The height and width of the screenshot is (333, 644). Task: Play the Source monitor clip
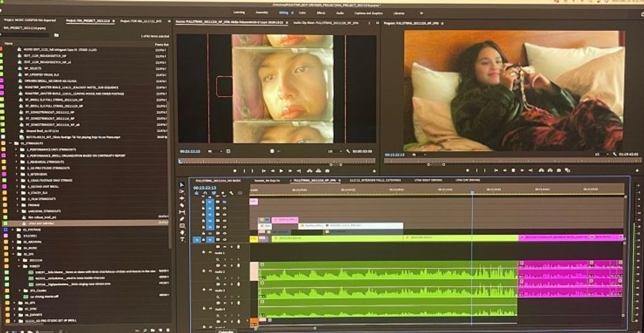click(x=281, y=170)
